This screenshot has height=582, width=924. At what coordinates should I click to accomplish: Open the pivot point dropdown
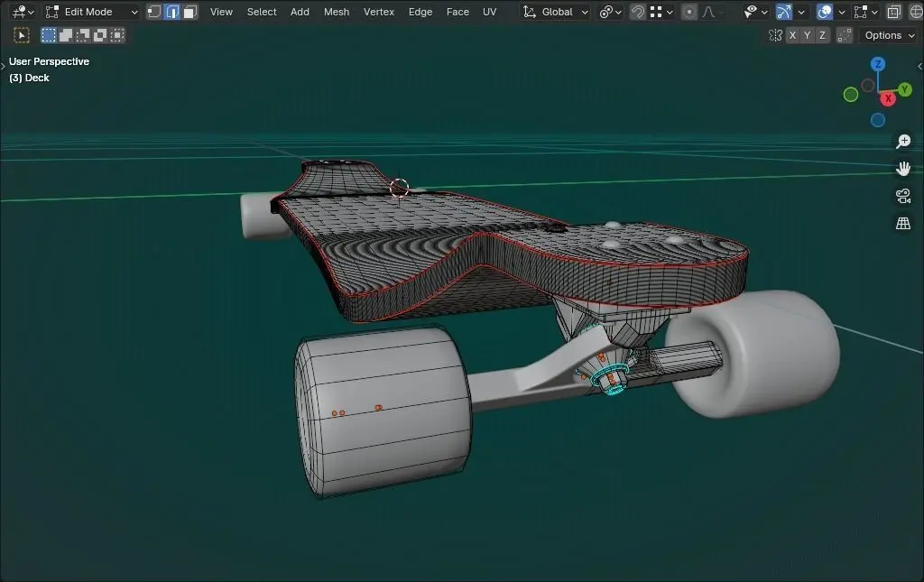610,12
